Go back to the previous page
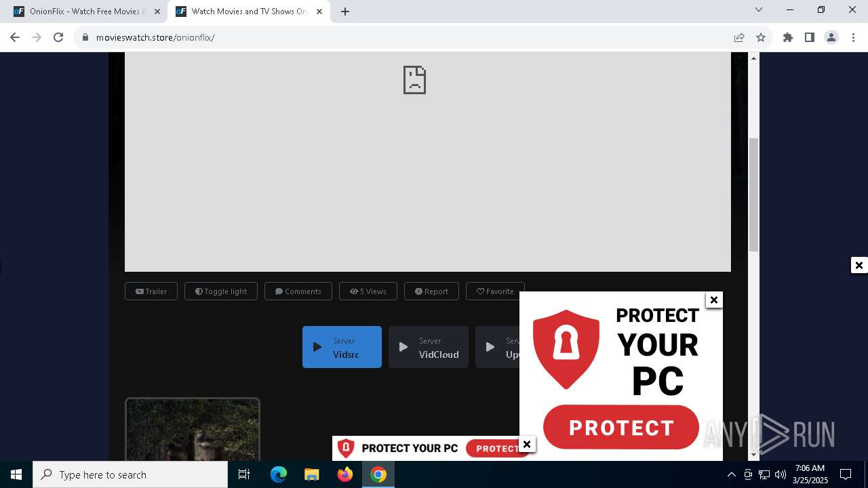 coord(15,37)
